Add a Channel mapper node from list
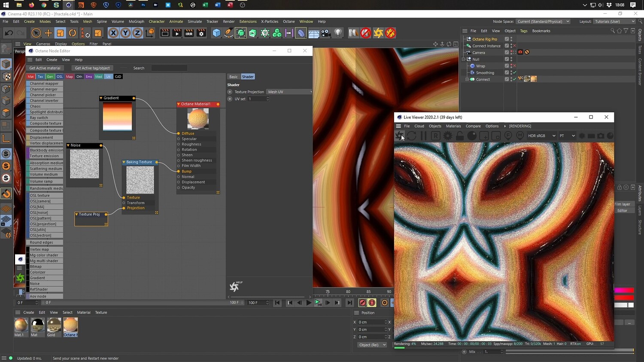The width and height of the screenshot is (644, 362). (45, 84)
